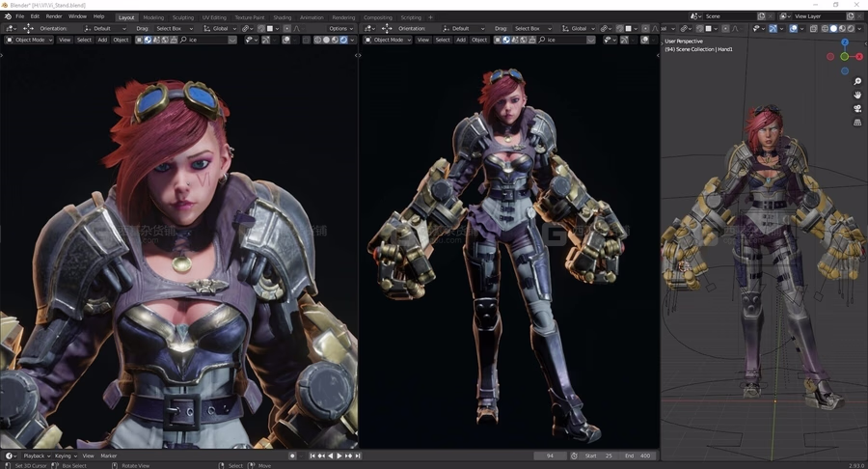Screen dimensions: 868x469
Task: Select the move tool icon in middle viewport
Action: click(387, 28)
